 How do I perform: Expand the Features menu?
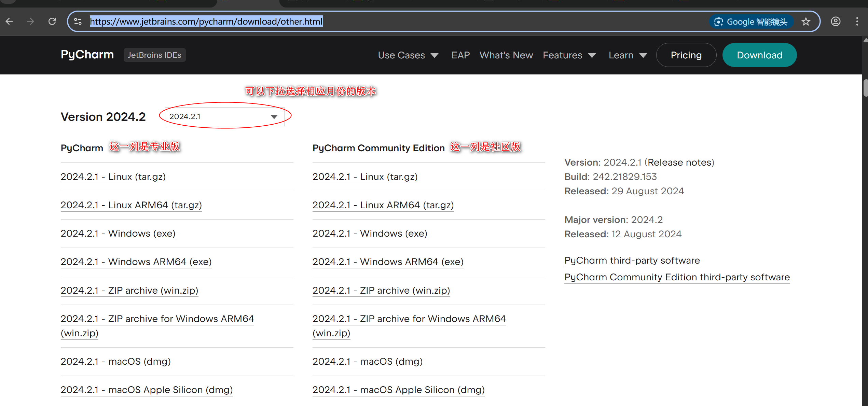click(x=569, y=55)
